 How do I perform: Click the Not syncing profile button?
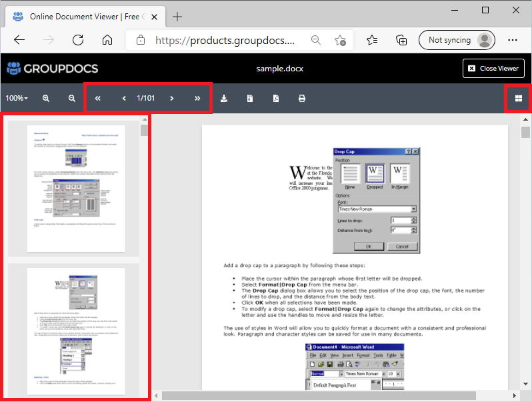(457, 40)
